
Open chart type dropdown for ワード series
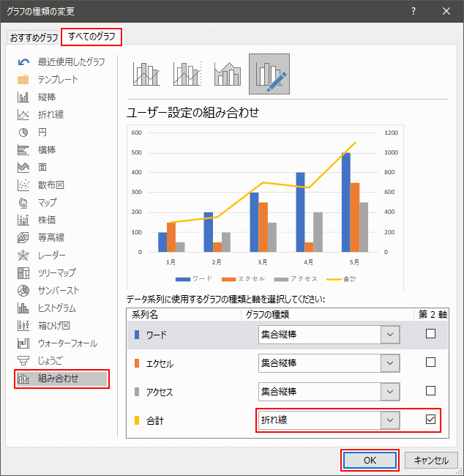point(390,335)
